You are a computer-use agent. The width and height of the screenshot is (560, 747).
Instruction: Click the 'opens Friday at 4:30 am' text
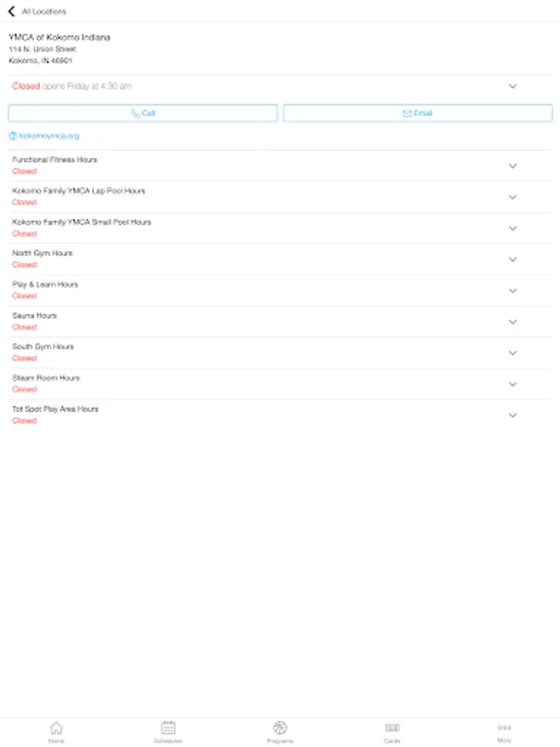pos(87,86)
